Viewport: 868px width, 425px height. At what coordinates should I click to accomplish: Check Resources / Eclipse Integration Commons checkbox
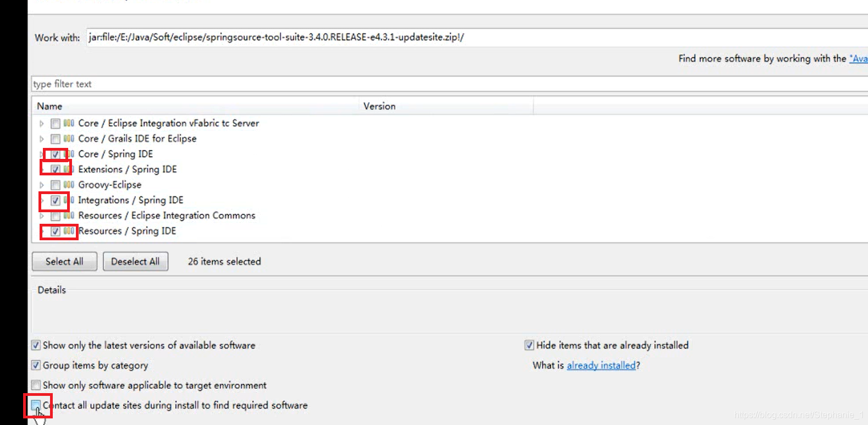coord(56,216)
